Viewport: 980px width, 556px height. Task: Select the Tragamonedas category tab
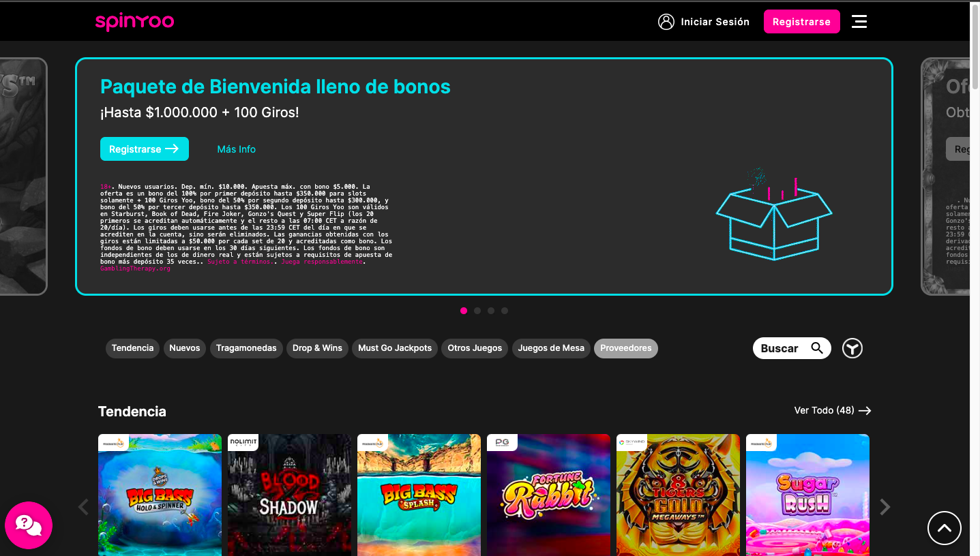pyautogui.click(x=246, y=348)
